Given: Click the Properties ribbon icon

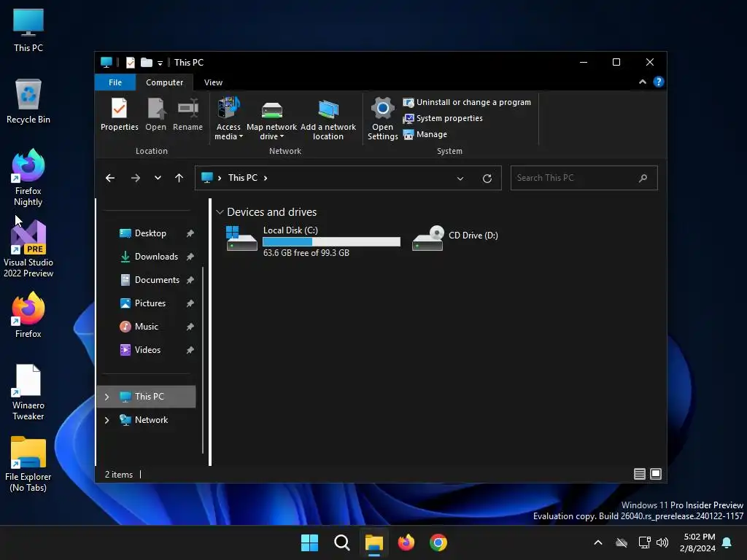Looking at the screenshot, I should click(x=119, y=114).
